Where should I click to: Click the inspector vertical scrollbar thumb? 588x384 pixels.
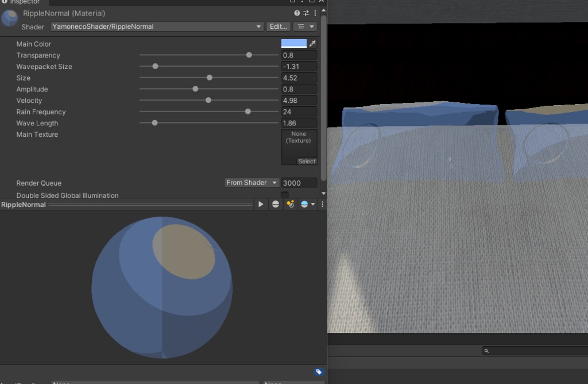(323, 98)
